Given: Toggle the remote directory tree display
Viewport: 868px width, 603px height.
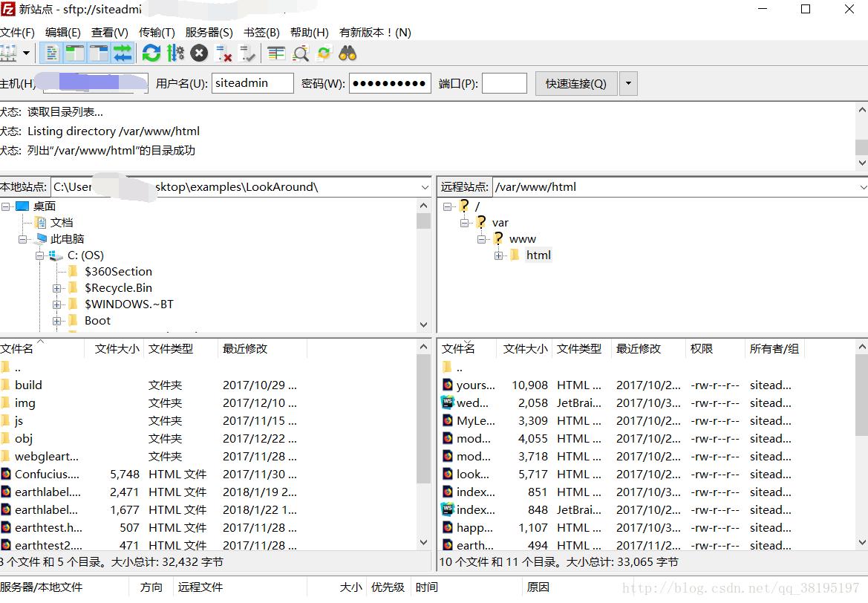Looking at the screenshot, I should click(99, 53).
